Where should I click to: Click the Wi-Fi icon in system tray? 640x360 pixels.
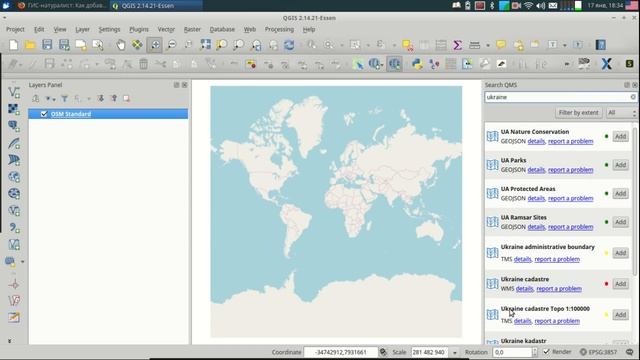pyautogui.click(x=529, y=6)
